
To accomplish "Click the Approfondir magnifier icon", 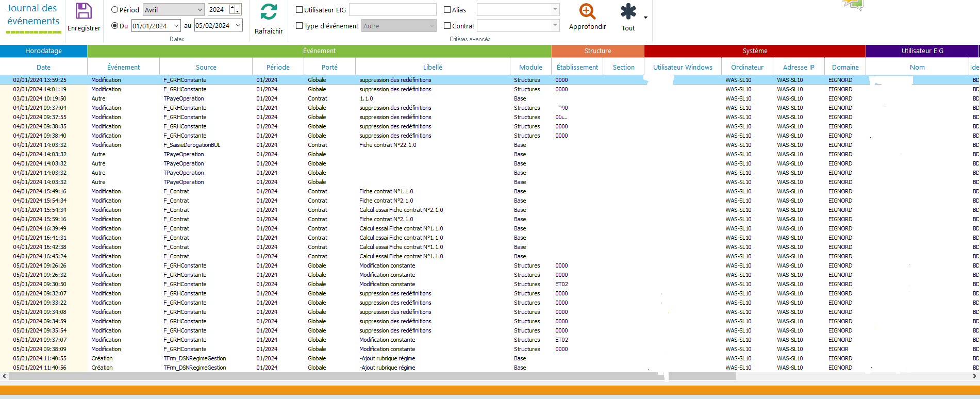I will tap(587, 11).
